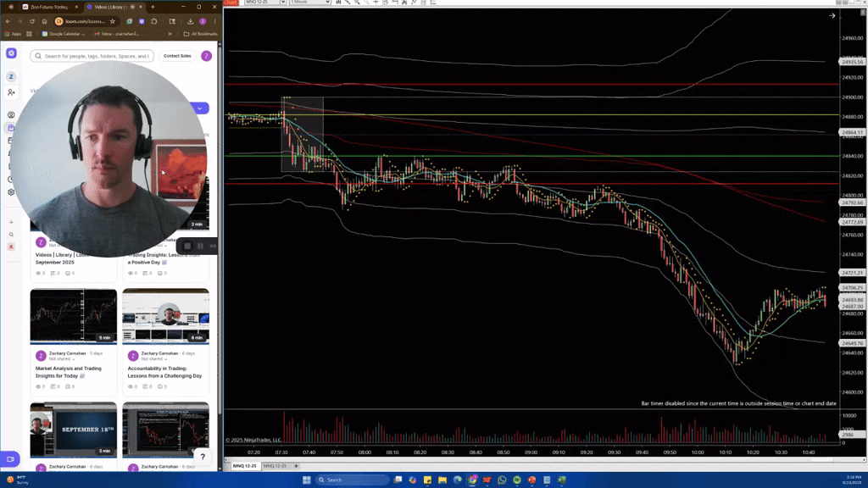The image size is (868, 488).
Task: Close the Zion Futures Trading tab
Action: (76, 7)
